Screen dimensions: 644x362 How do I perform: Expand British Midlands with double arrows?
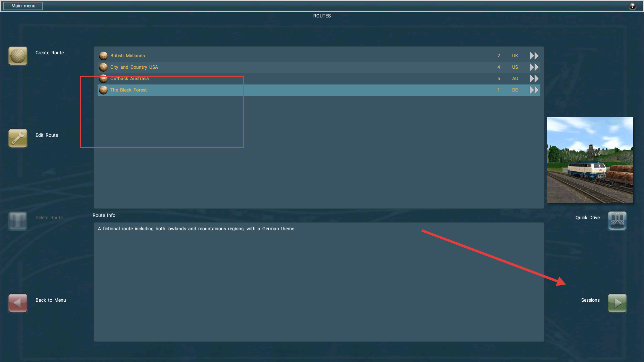click(534, 56)
